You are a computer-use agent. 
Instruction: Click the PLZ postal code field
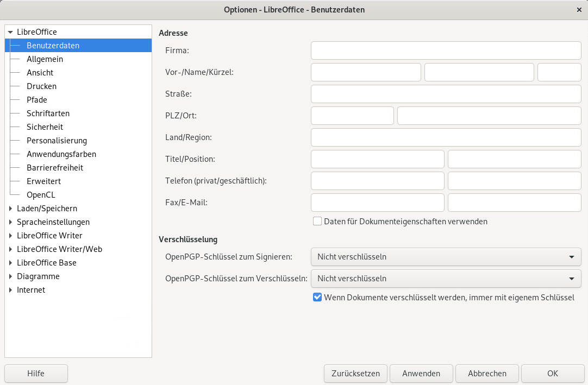coord(352,116)
